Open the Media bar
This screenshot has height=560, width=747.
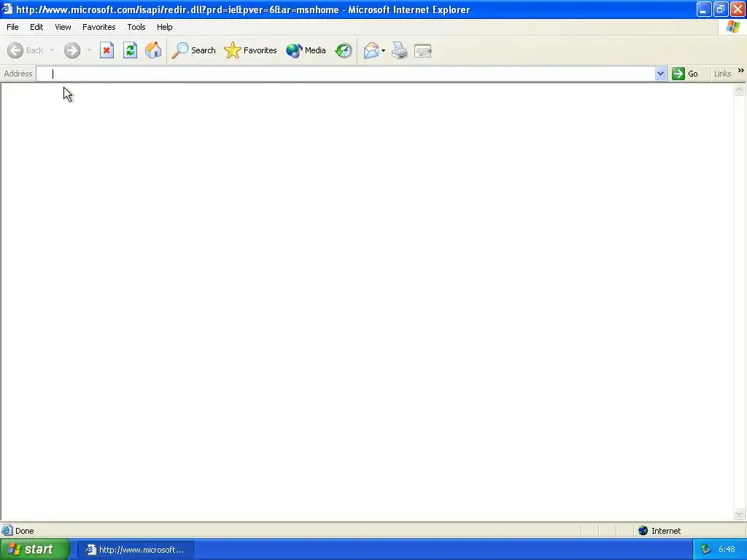(306, 50)
